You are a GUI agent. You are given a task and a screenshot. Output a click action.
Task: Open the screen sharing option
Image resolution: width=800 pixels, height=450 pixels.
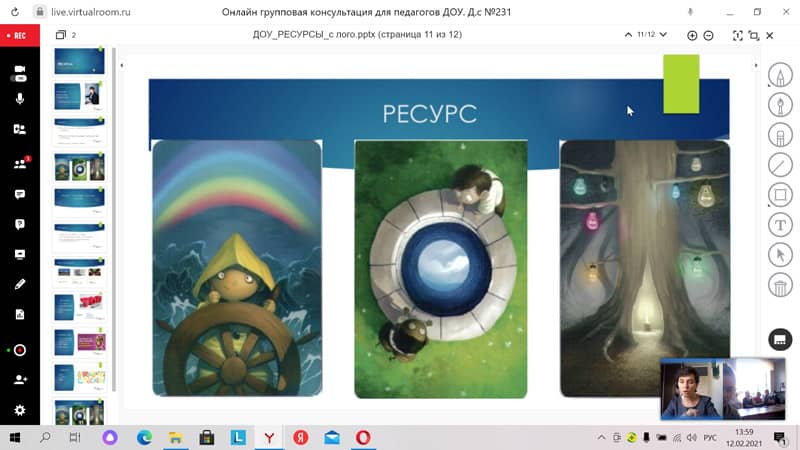tap(19, 255)
